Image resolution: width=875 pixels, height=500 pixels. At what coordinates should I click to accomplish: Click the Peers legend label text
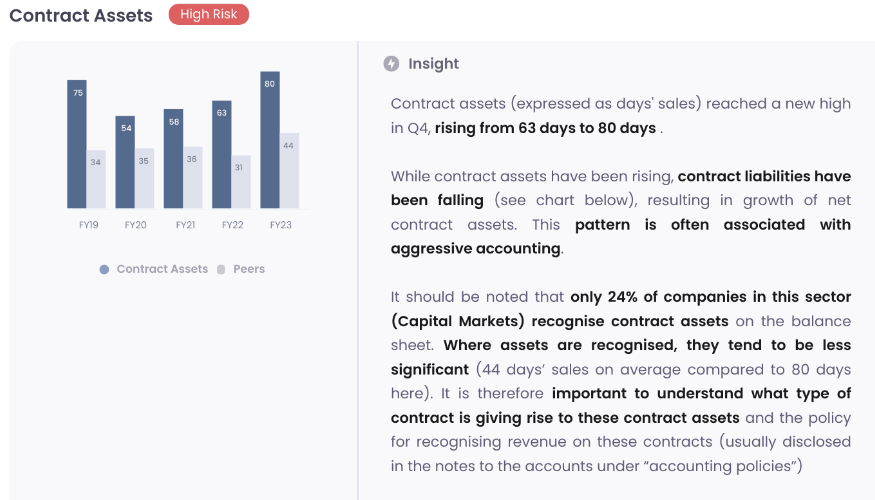[249, 269]
